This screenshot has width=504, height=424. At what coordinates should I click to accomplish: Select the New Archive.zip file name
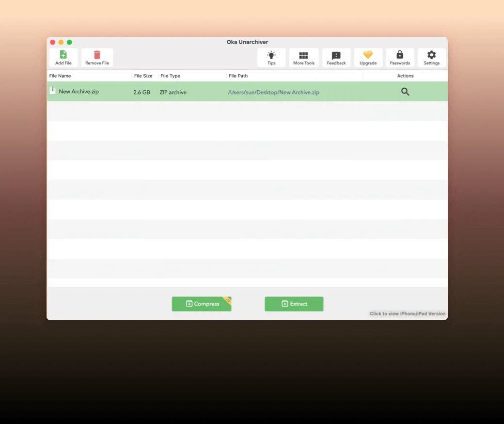(x=79, y=92)
